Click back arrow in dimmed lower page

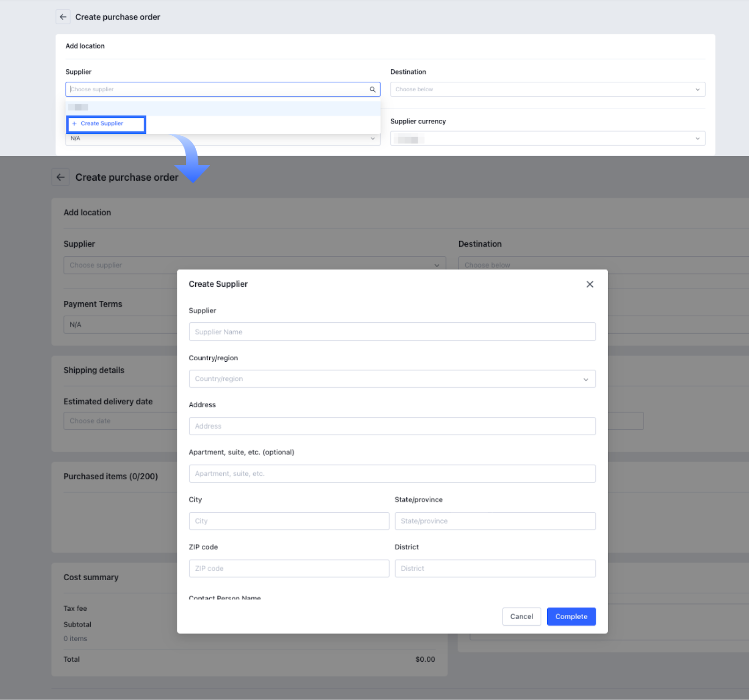coord(60,177)
